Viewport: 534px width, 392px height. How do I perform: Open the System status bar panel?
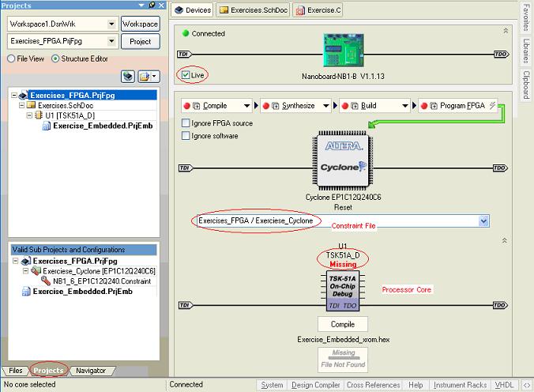(272, 385)
